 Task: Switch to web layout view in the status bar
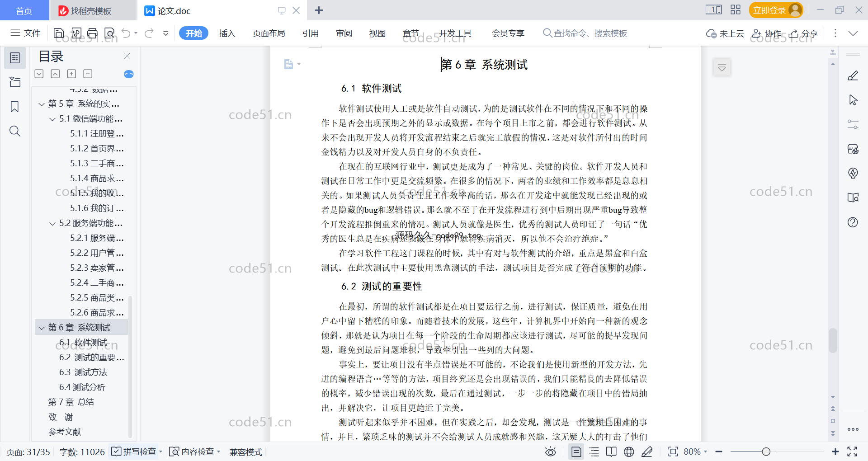(x=629, y=452)
